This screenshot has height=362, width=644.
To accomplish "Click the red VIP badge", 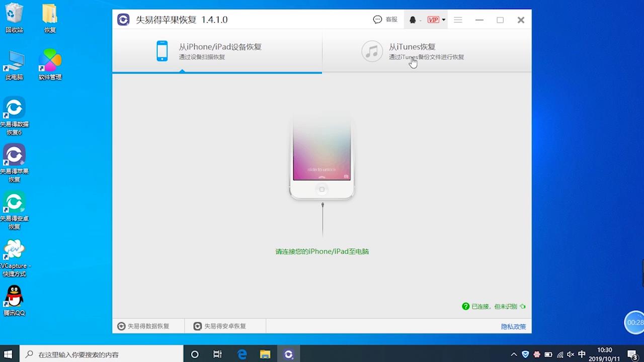I will click(x=433, y=20).
